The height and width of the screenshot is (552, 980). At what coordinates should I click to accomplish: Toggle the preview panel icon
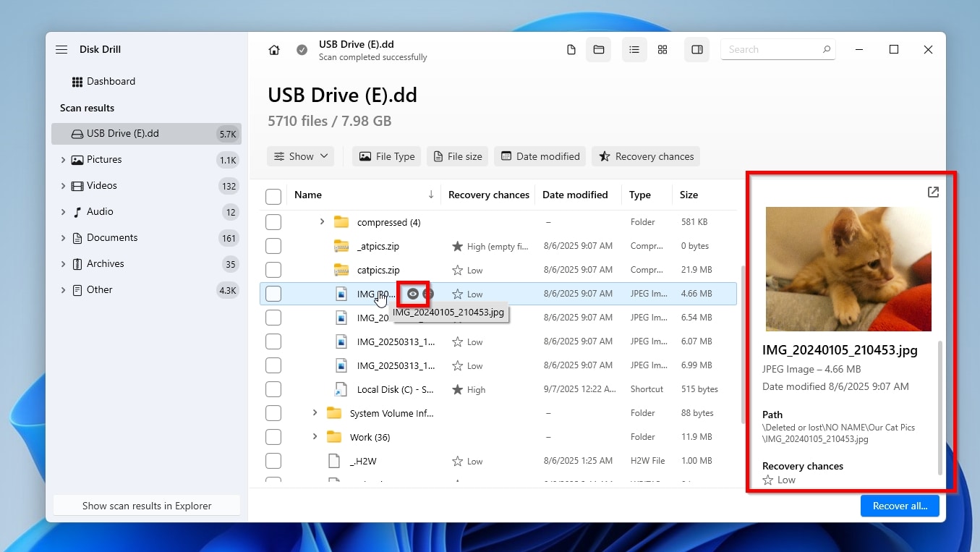point(696,49)
